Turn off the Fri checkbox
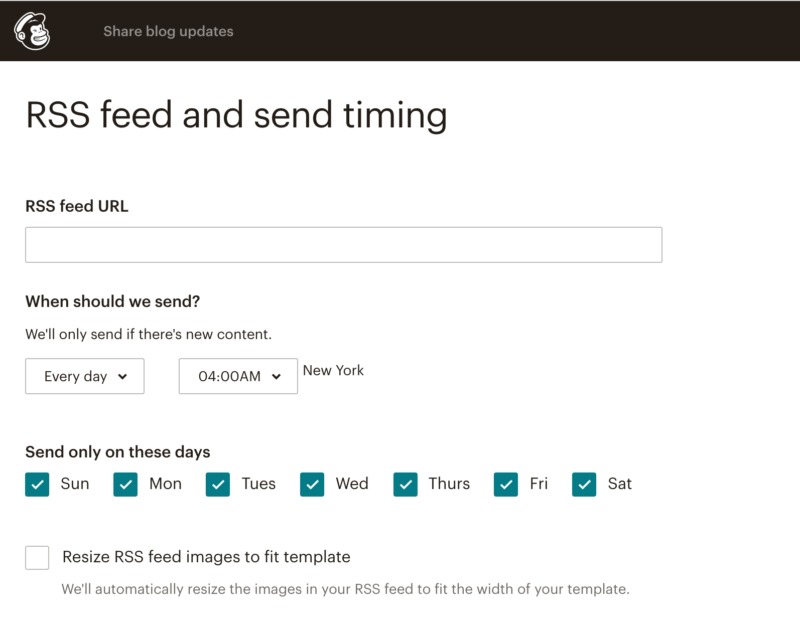 [x=506, y=484]
